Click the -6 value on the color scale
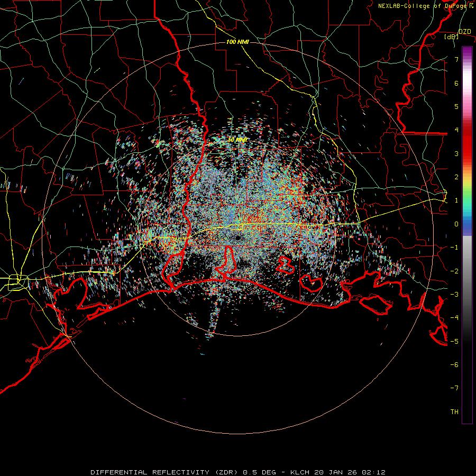The height and width of the screenshot is (476, 476). point(454,365)
